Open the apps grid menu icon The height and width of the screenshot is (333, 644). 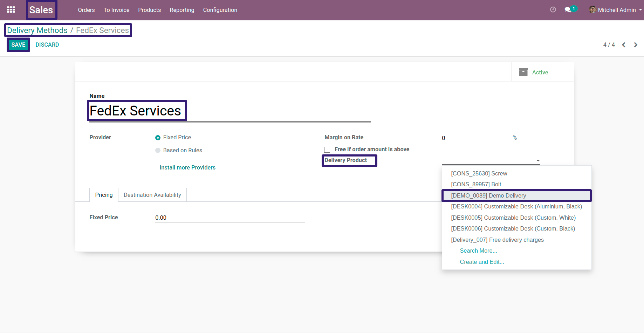tap(11, 10)
